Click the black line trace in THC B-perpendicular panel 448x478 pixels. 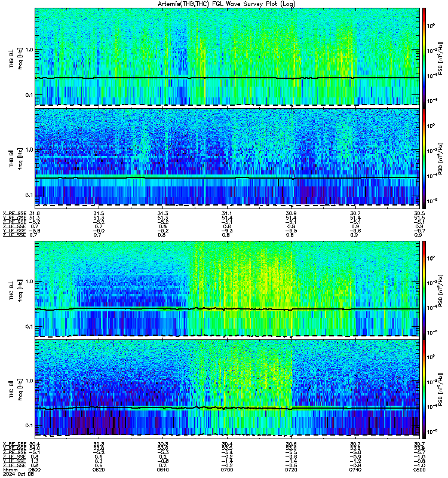pos(227,309)
